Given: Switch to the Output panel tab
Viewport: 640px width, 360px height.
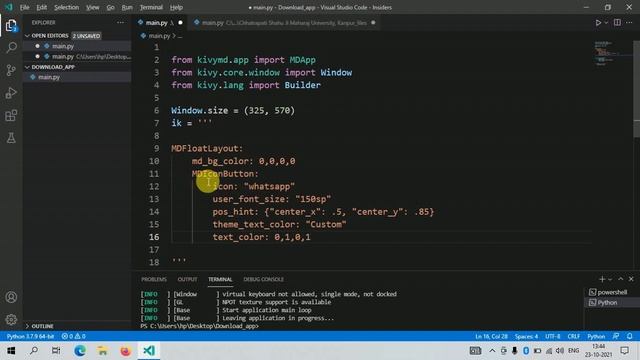Looking at the screenshot, I should click(x=187, y=280).
